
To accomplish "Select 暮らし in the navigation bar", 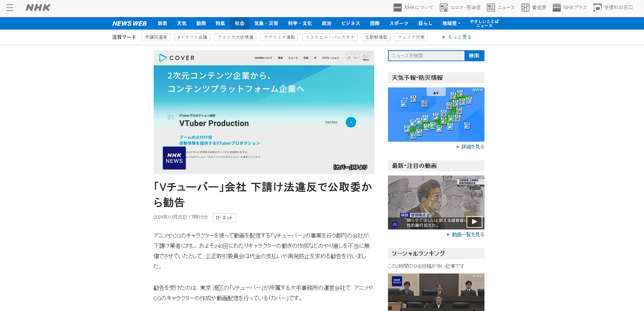I will click(x=425, y=23).
